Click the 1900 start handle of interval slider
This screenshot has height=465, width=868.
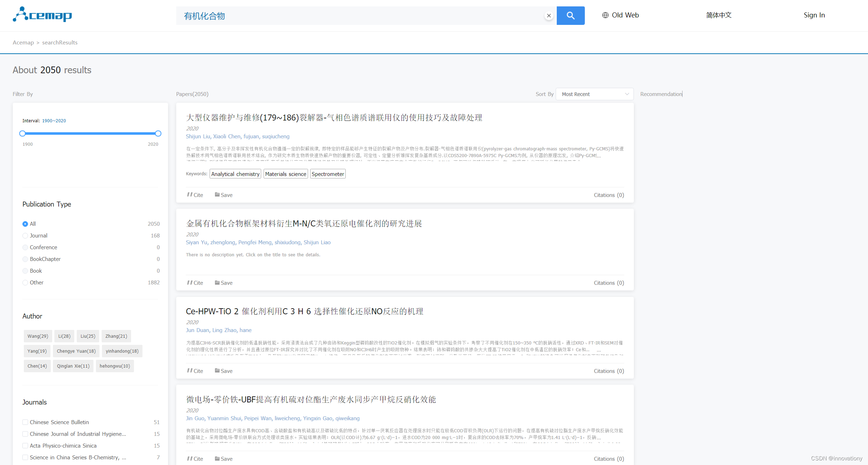point(22,134)
